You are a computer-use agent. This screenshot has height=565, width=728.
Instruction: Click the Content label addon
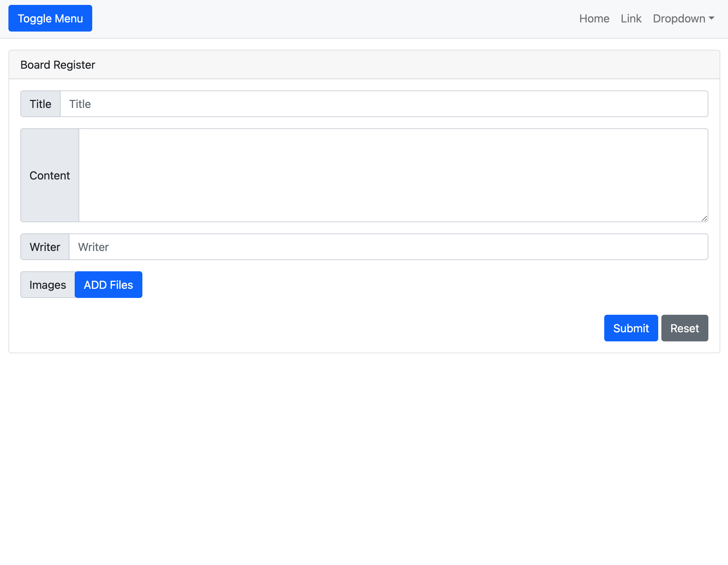coord(49,175)
